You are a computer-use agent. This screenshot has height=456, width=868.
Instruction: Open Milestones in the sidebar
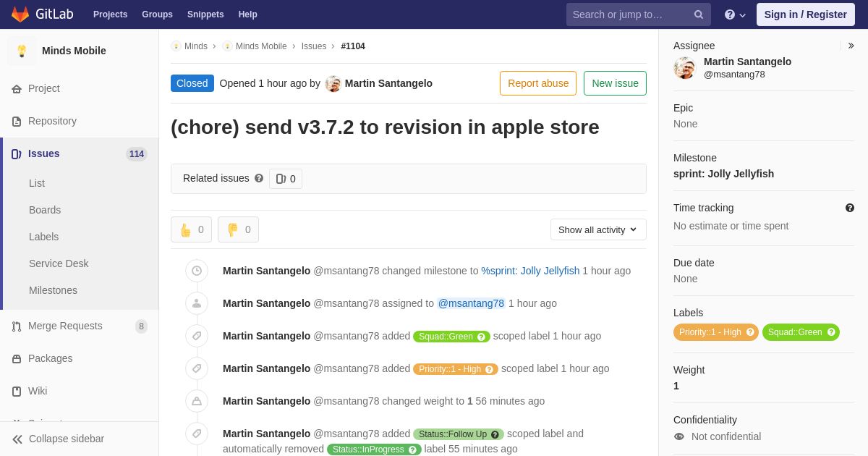pyautogui.click(x=53, y=290)
